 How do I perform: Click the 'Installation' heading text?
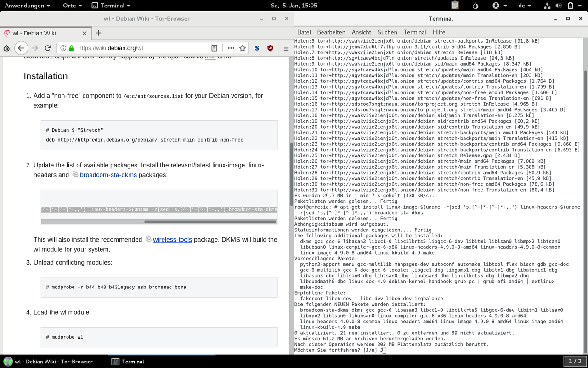pyautogui.click(x=45, y=76)
